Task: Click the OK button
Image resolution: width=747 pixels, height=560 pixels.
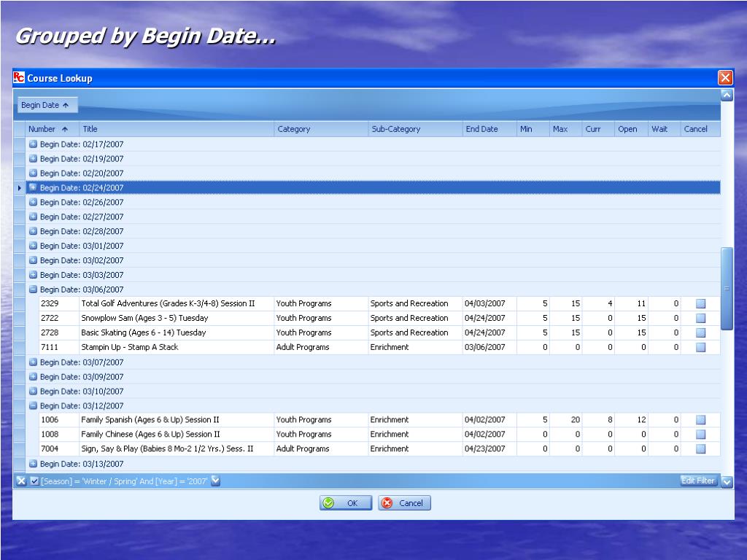Action: point(345,503)
